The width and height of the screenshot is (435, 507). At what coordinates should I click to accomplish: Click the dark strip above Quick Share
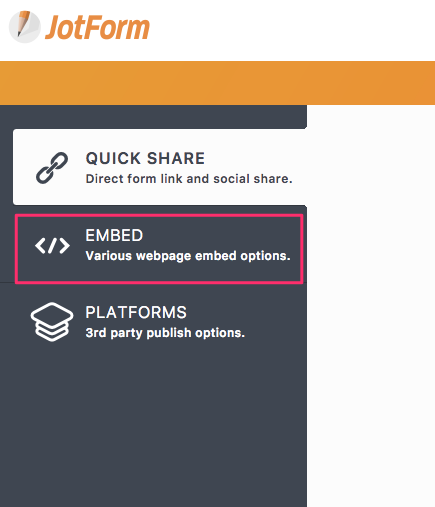pos(153,117)
